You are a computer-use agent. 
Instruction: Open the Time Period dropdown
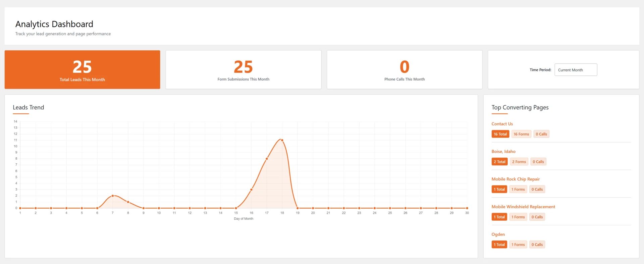tap(576, 70)
